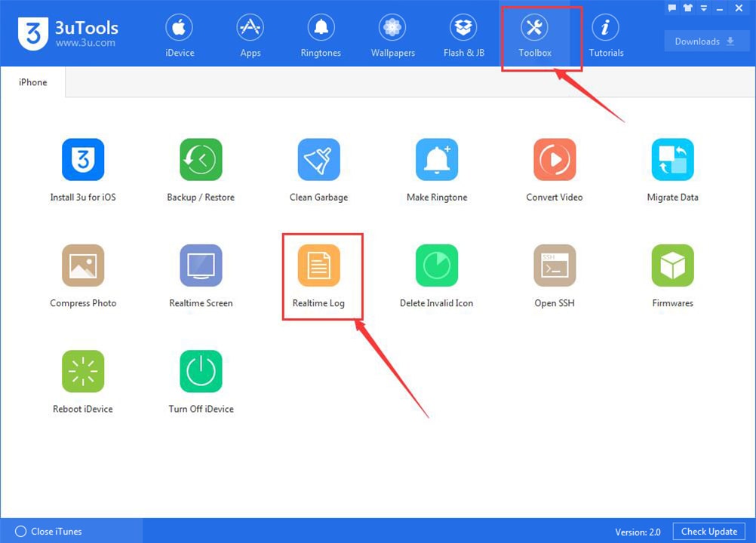Viewport: 756px width, 543px height.
Task: Go to the Tutorials section
Action: coord(606,35)
